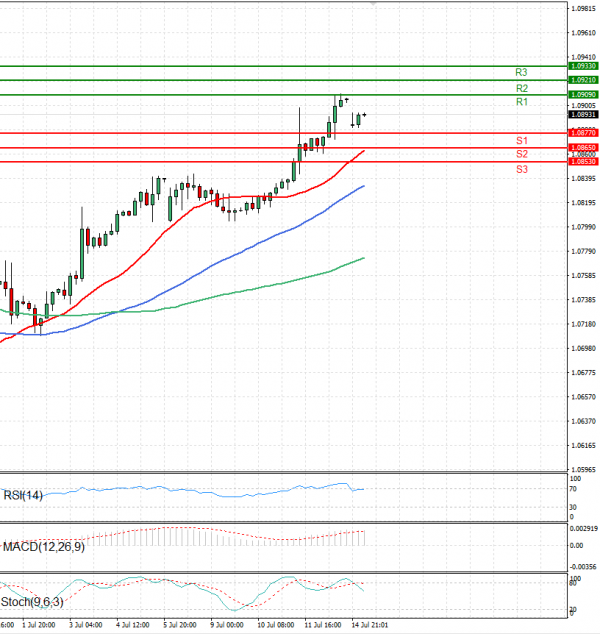Click the RSI 70 level label
Image resolution: width=600 pixels, height=634 pixels.
click(573, 489)
